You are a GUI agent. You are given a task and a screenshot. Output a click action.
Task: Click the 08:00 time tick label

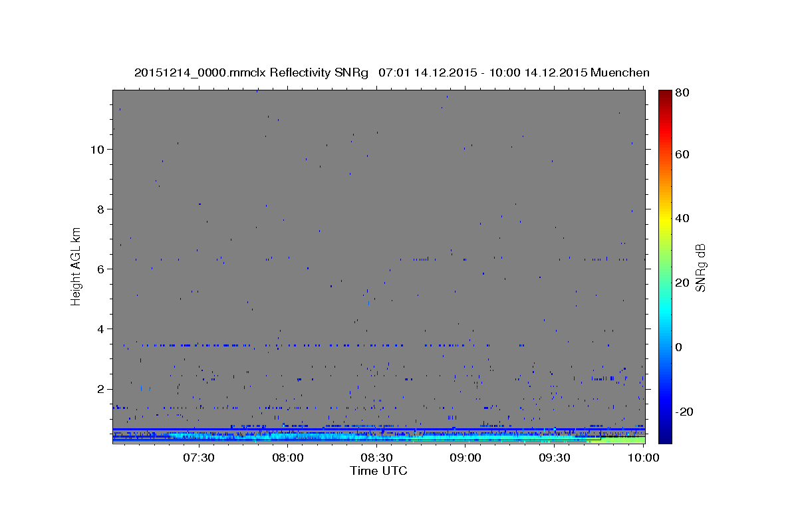tap(287, 457)
